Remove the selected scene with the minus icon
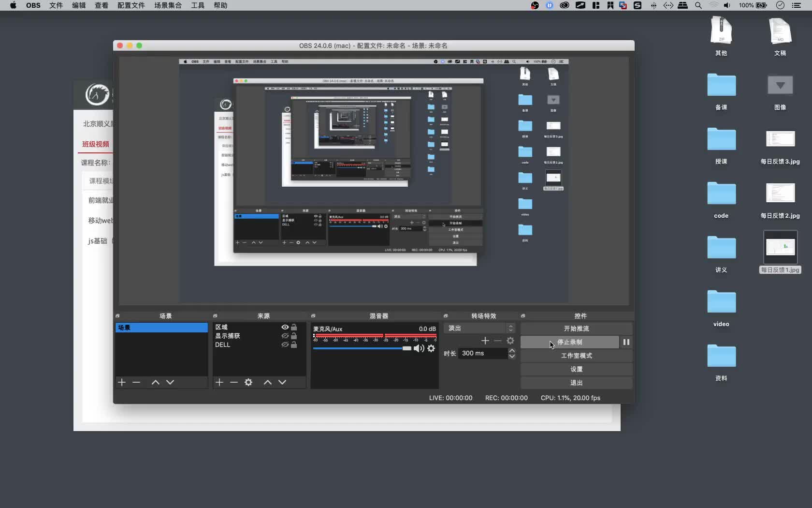This screenshot has width=812, height=508. point(136,382)
